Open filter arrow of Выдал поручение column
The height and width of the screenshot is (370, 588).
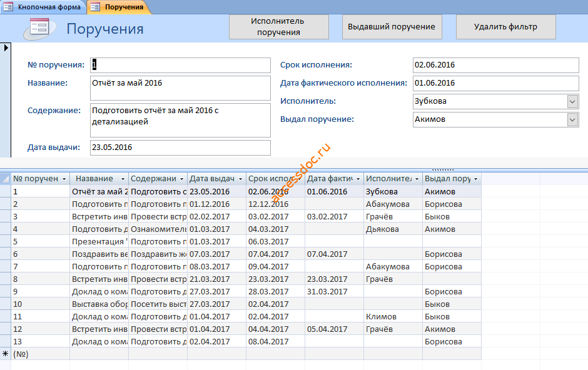tap(475, 179)
